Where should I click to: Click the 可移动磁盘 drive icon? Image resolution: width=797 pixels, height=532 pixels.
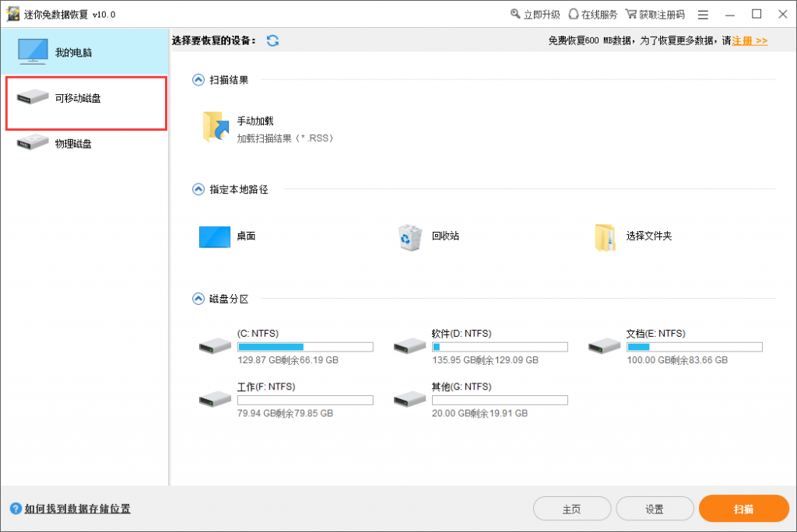[x=32, y=96]
